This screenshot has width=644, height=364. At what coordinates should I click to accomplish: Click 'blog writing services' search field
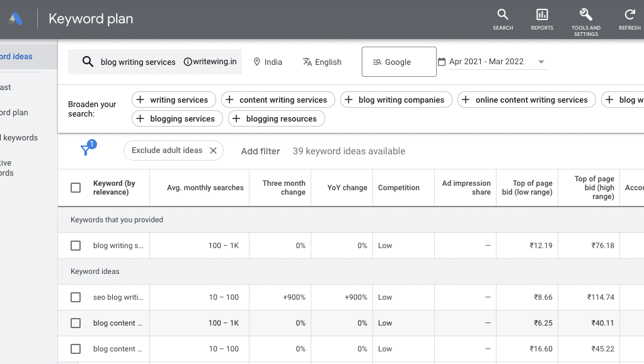(x=138, y=62)
